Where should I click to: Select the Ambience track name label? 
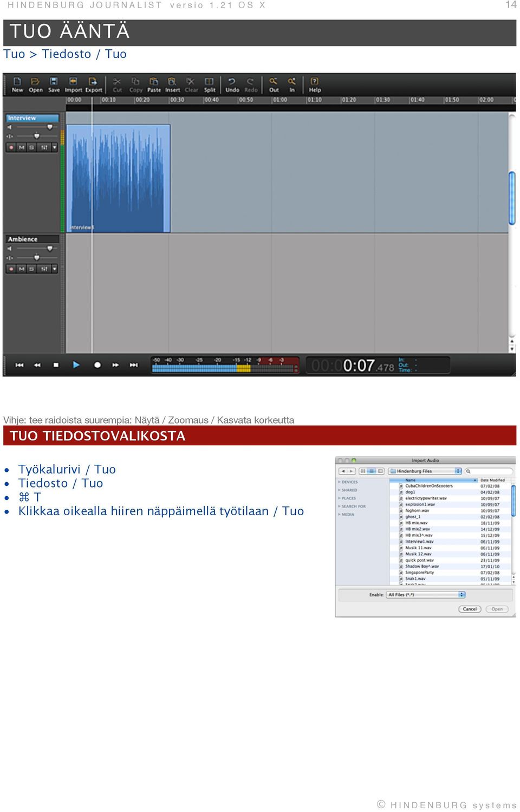click(x=32, y=239)
